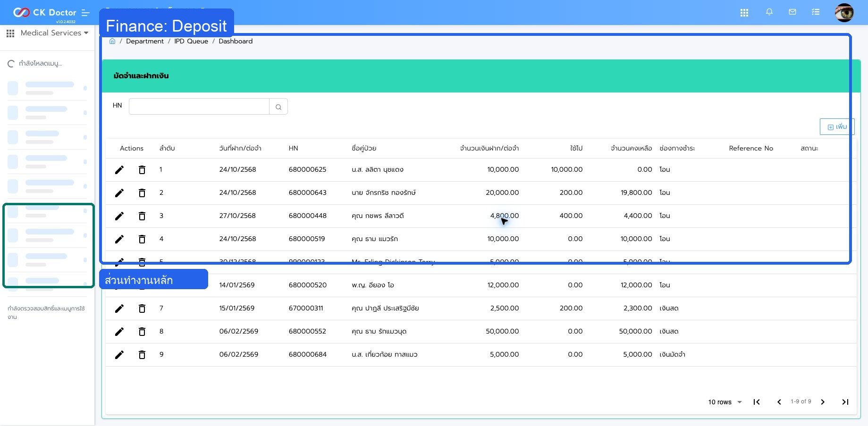Edit row 9 deposit for HN 680000684
The width and height of the screenshot is (868, 426).
pos(119,355)
